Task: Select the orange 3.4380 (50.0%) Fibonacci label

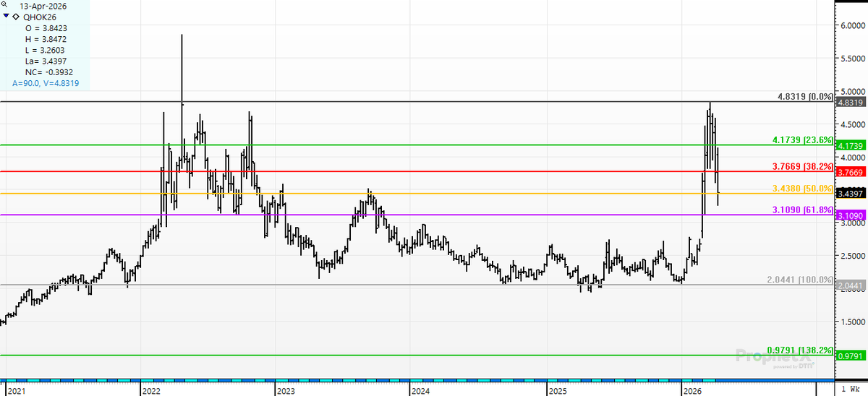Action: tap(803, 188)
